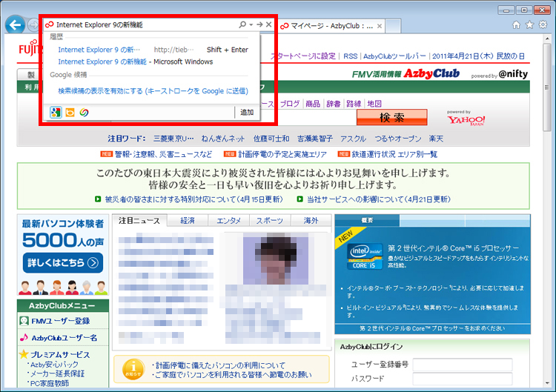Click trending word ねんきんネット

(223, 139)
